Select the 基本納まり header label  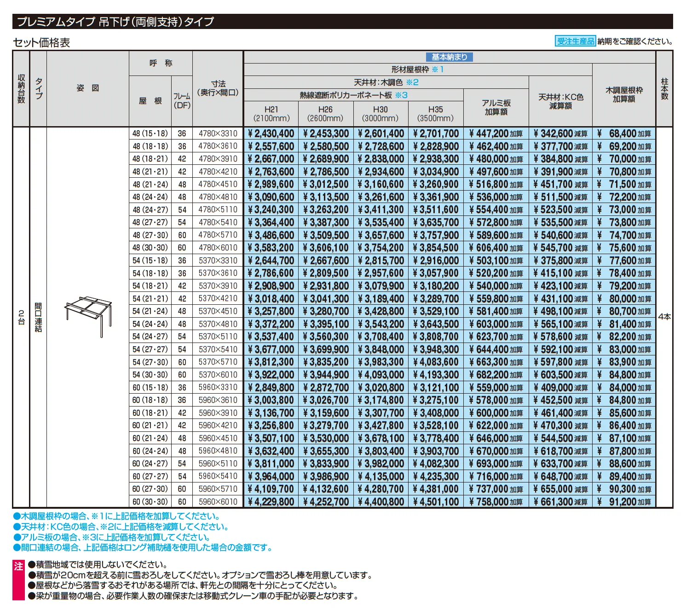click(x=450, y=57)
